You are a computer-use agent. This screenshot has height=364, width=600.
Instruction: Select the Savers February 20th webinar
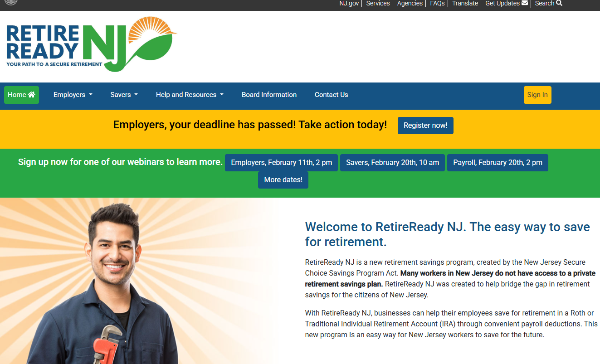pos(392,162)
